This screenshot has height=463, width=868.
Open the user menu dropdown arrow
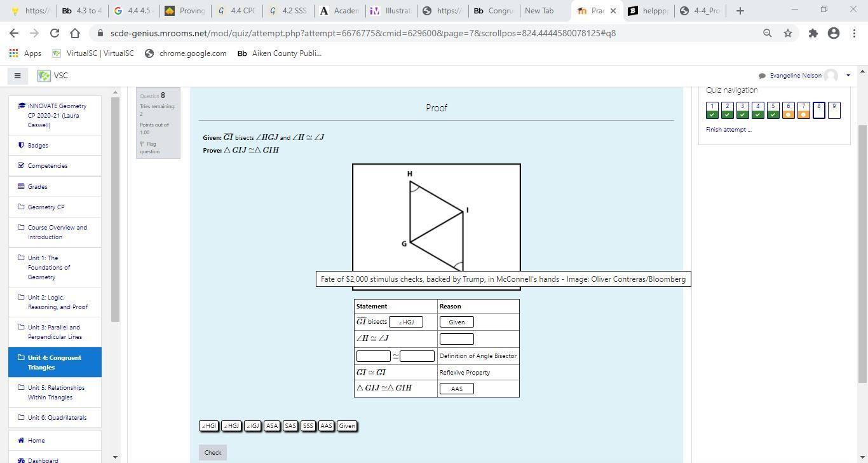pyautogui.click(x=848, y=76)
